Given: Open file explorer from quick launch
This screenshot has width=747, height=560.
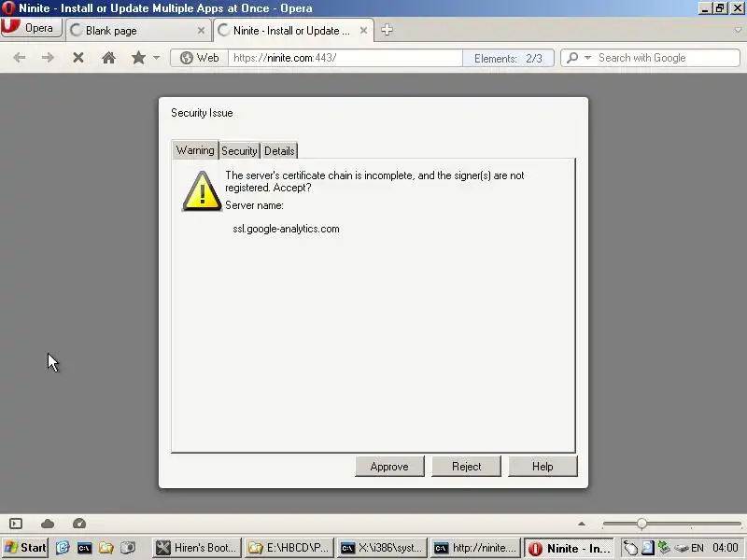Looking at the screenshot, I should tap(106, 548).
